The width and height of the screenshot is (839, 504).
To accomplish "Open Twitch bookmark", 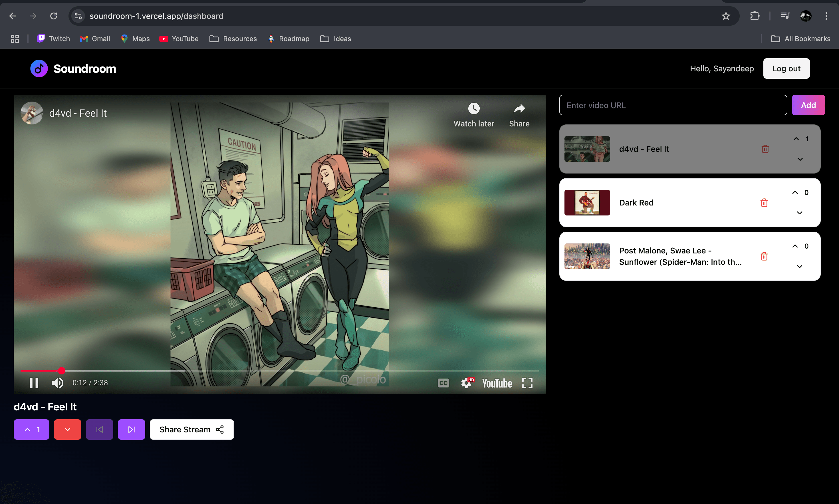I will coord(53,39).
